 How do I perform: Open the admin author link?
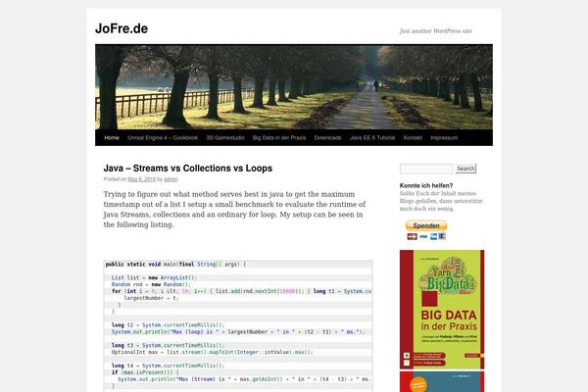[171, 179]
